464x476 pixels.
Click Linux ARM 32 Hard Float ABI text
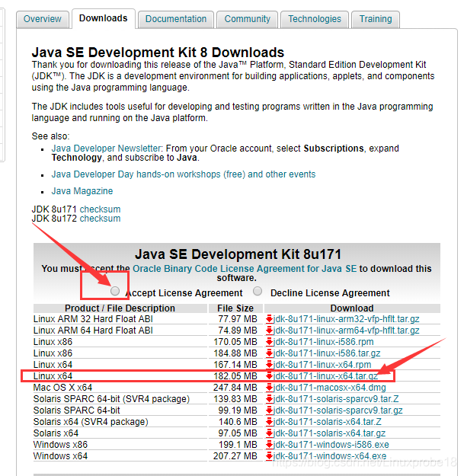point(93,319)
